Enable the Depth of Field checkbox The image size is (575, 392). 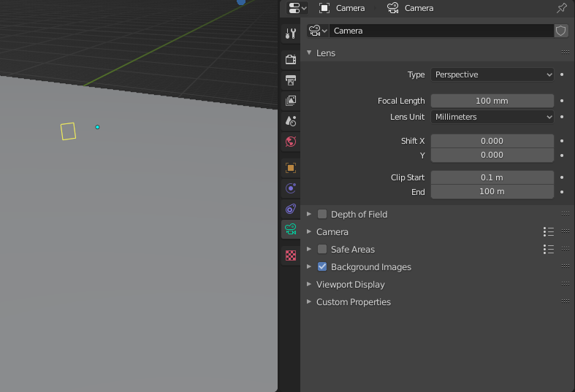click(x=322, y=214)
